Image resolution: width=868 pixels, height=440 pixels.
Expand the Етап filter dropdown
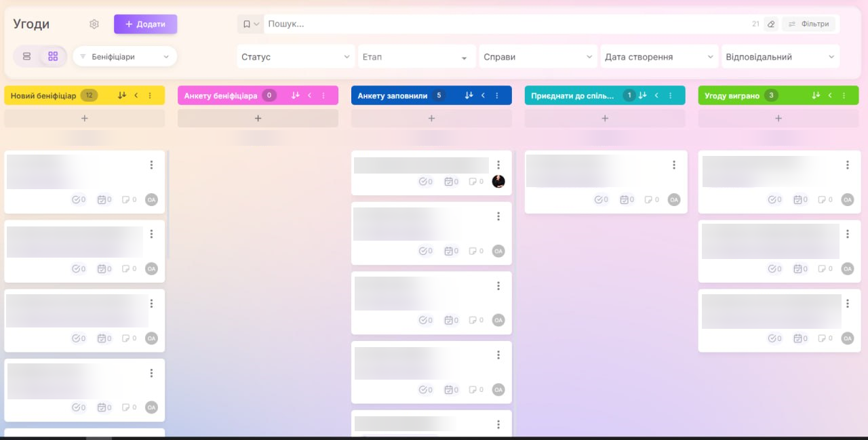point(417,57)
